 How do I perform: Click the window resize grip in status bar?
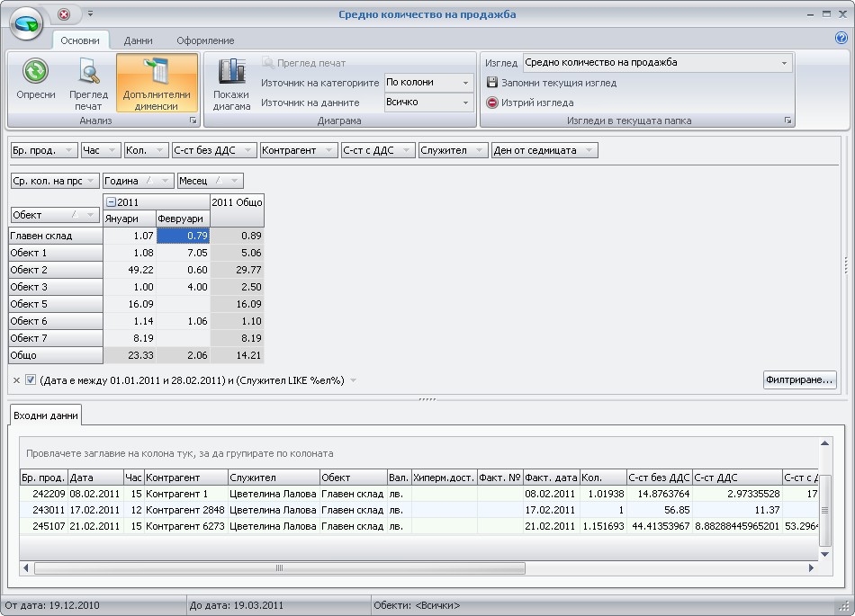pos(843,605)
